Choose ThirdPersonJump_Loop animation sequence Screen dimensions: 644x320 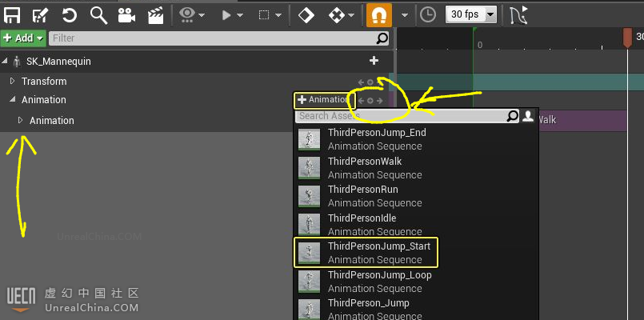click(416, 282)
